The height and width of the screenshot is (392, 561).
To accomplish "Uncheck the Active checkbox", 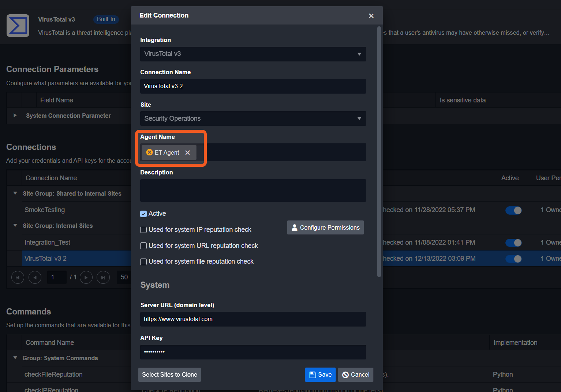I will pyautogui.click(x=143, y=214).
